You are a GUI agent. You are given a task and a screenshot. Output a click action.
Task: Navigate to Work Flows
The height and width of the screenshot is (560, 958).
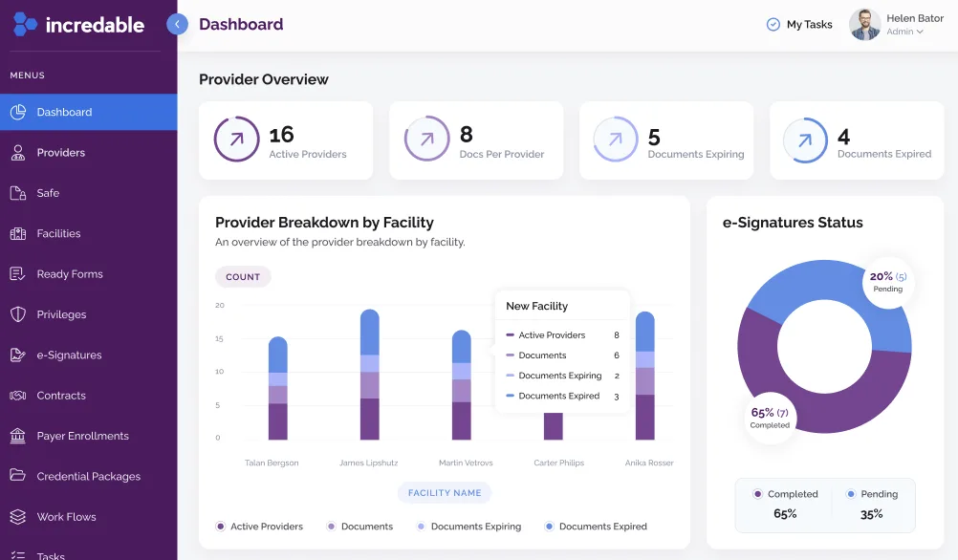click(89, 517)
